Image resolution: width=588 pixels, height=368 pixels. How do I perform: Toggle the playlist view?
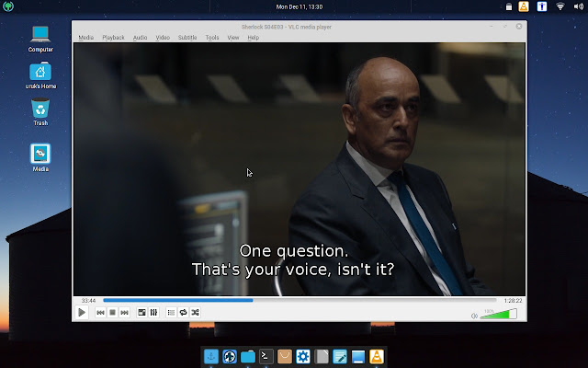coord(171,313)
